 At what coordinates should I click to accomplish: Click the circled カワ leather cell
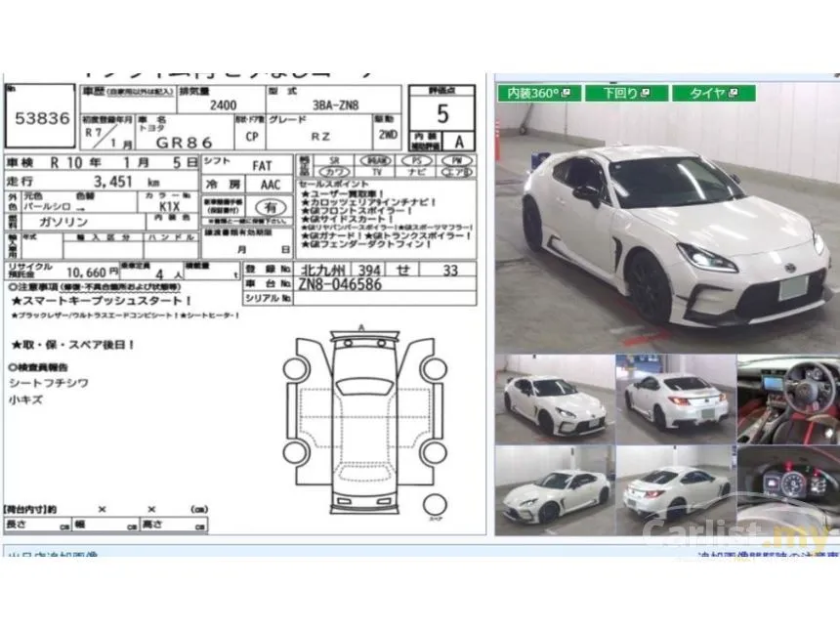click(x=334, y=172)
